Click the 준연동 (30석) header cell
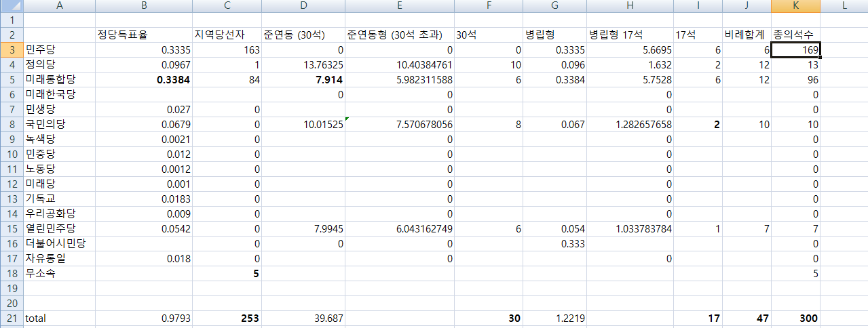868x328 pixels. click(303, 35)
